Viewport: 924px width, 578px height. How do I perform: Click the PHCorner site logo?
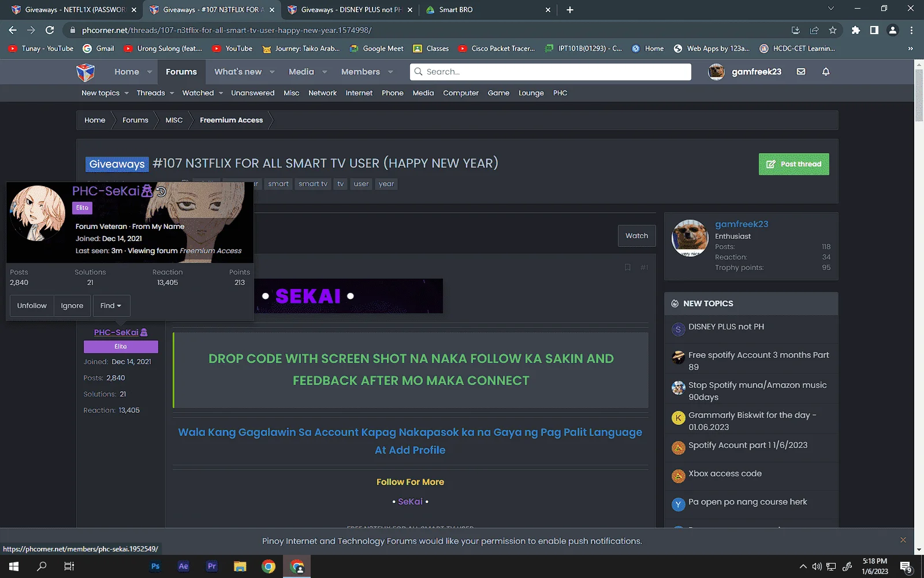point(85,72)
